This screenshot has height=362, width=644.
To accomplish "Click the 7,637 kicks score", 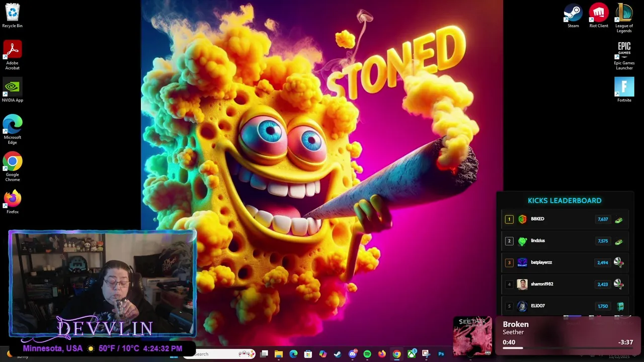I will pyautogui.click(x=603, y=219).
